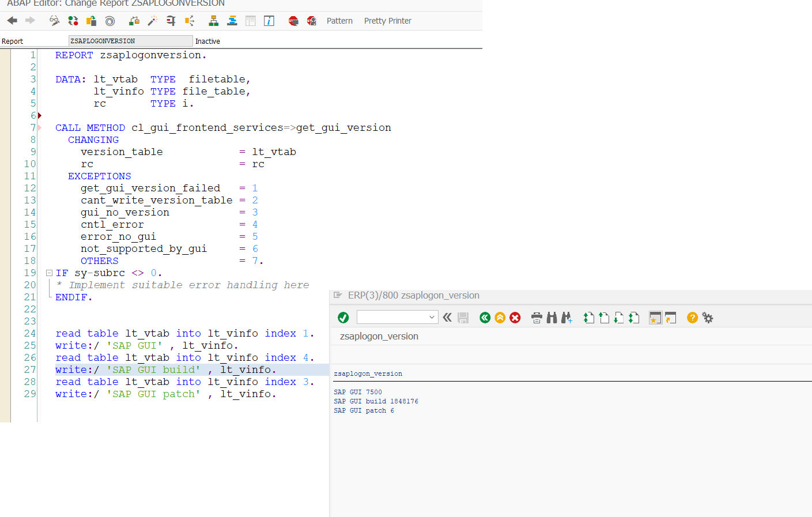812x517 pixels.
Task: Click EXCEPTIONS keyword on line 11
Action: point(100,176)
